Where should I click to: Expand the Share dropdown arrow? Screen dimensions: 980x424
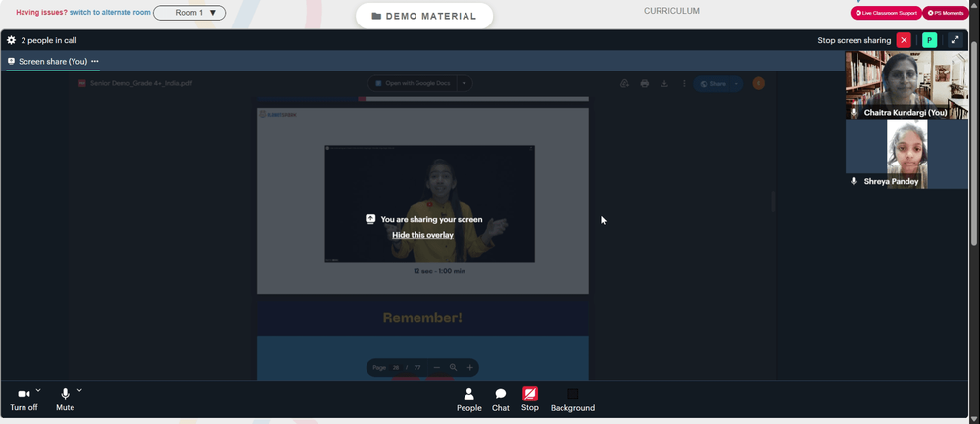pyautogui.click(x=736, y=83)
